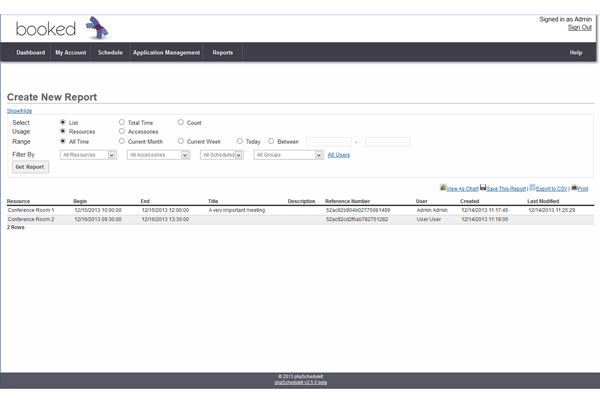Select Accessories usage radio button
The height and width of the screenshot is (400, 600).
pos(122,131)
